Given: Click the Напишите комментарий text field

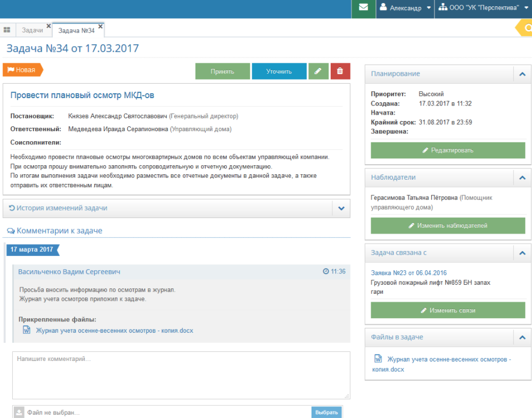Looking at the screenshot, I should click(181, 375).
